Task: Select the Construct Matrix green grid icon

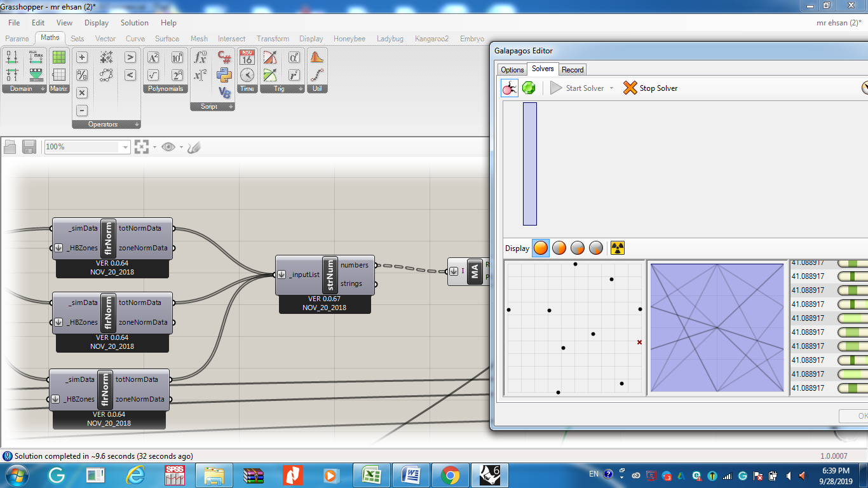Action: click(59, 58)
